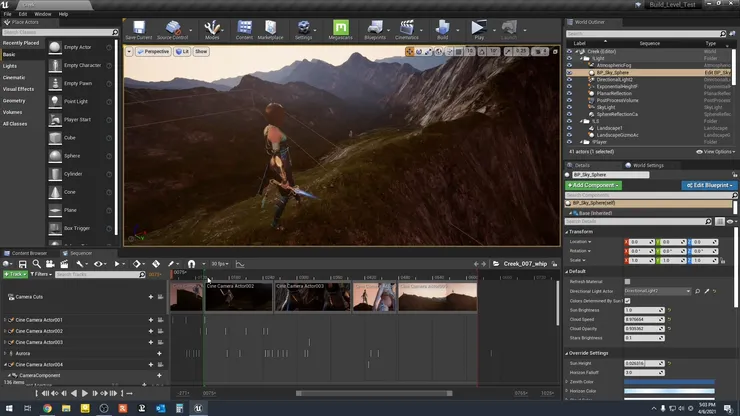Click the Scale lock icon in Transform

723,261
